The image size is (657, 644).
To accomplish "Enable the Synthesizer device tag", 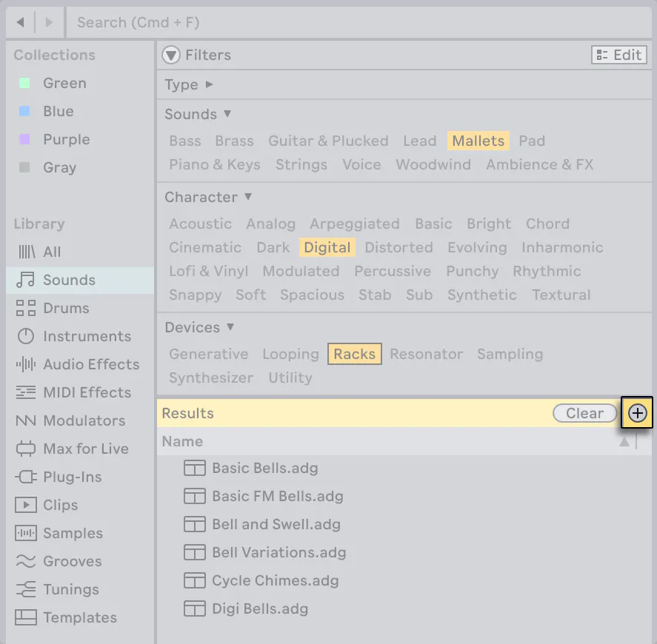I will coord(211,378).
